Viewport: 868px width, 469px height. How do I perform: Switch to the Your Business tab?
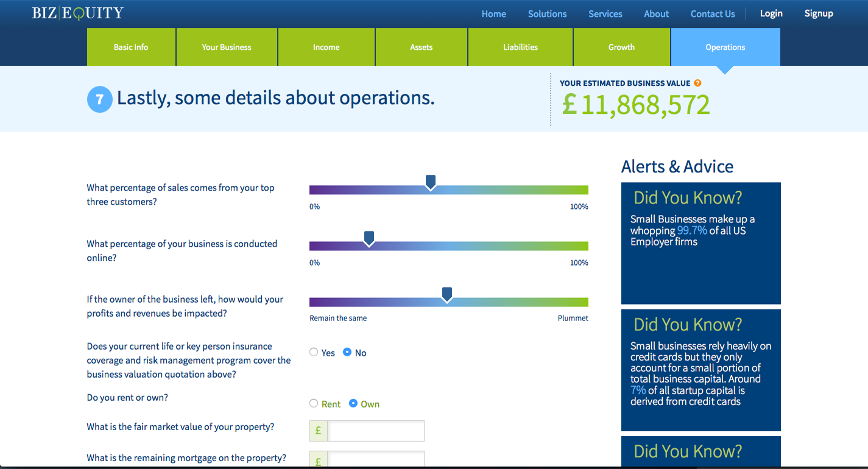coord(227,47)
